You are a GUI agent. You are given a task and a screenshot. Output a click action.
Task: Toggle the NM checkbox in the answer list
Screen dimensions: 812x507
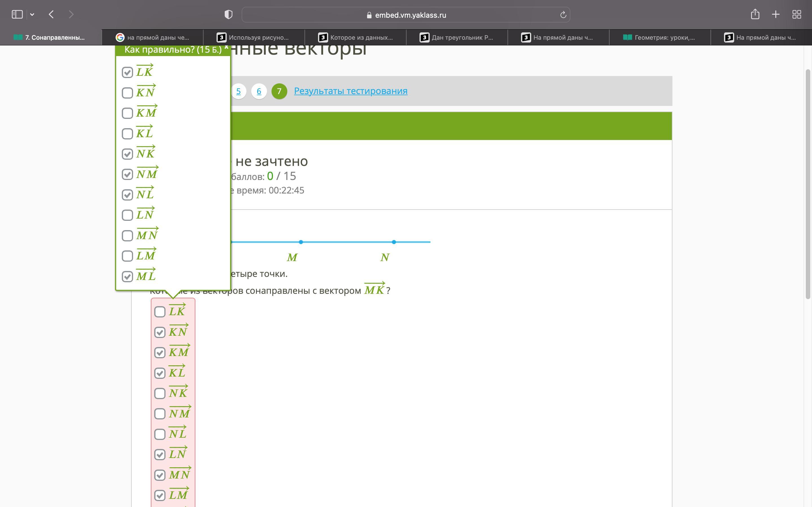coord(160,414)
